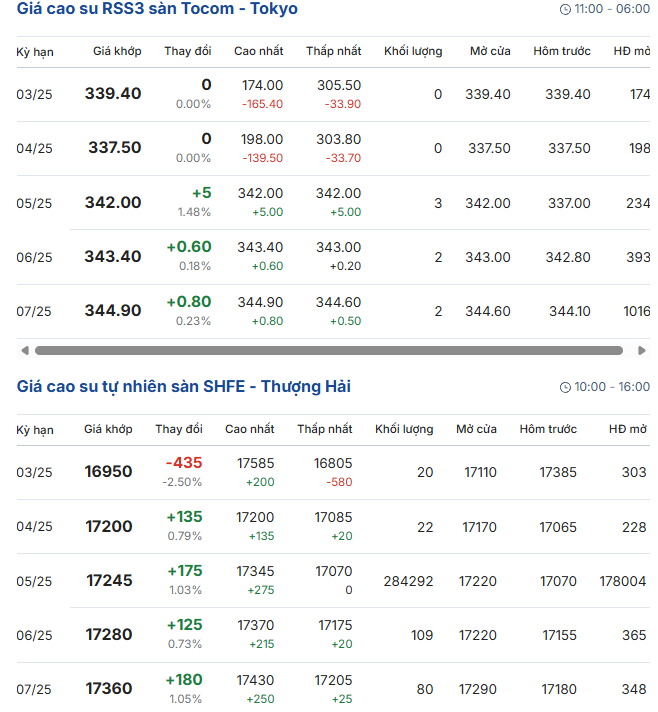Click the 'Cao nhất' header in SHFE table
Viewport: 658px width, 712px height.
[250, 429]
